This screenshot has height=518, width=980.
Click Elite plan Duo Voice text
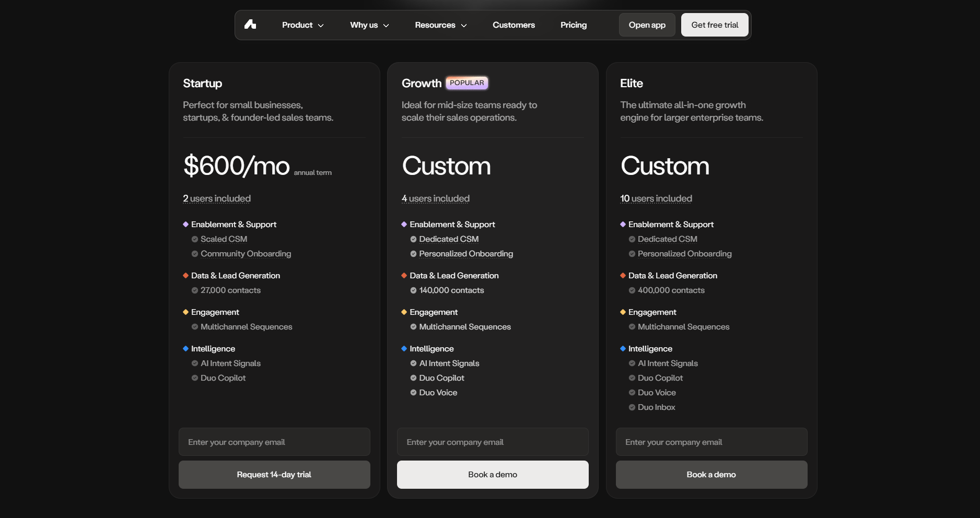(657, 393)
